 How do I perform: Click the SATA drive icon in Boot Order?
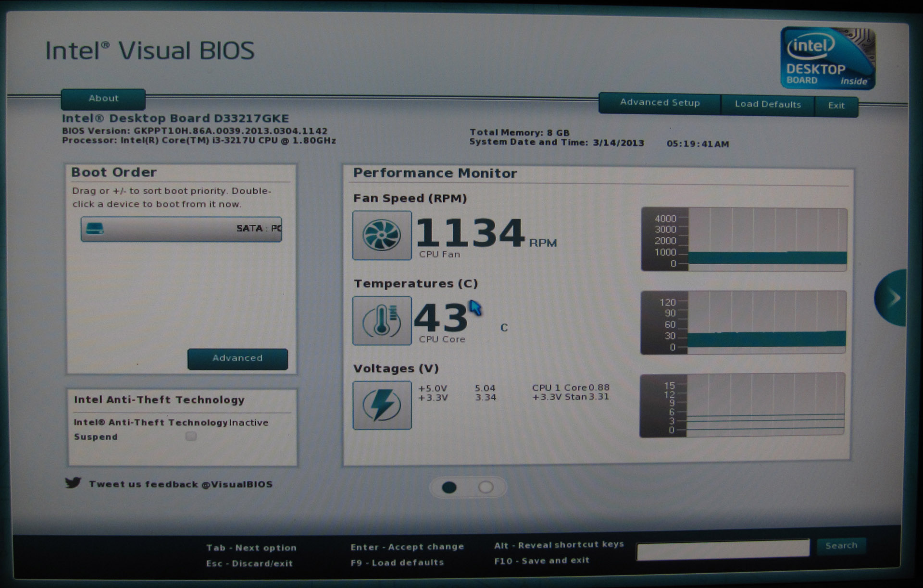tap(94, 229)
